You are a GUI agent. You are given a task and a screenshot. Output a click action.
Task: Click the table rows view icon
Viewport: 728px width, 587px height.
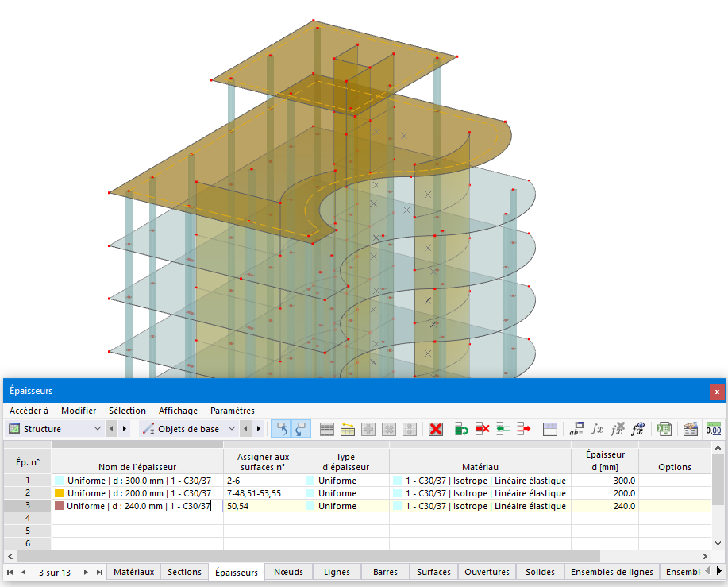(x=327, y=429)
